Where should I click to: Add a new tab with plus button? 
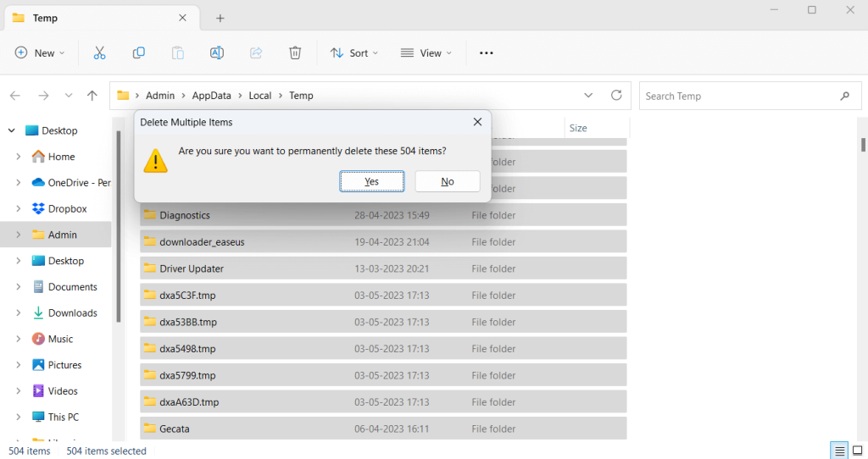pos(220,18)
